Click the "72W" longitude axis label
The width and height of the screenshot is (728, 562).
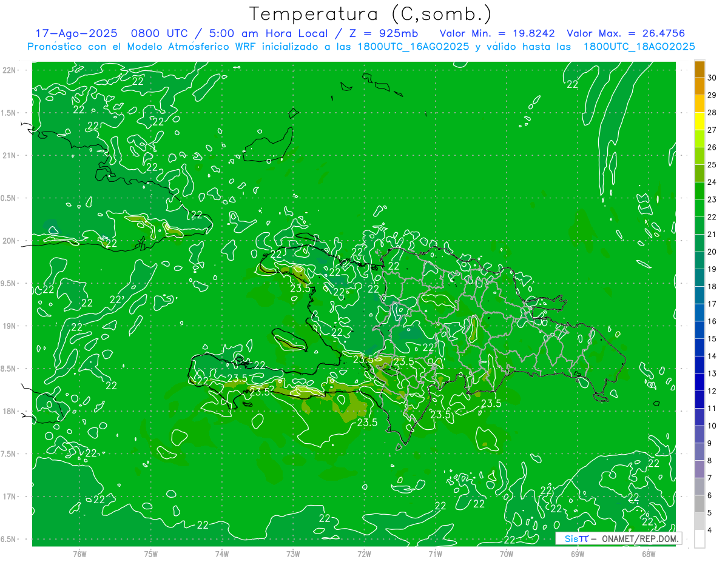364,554
